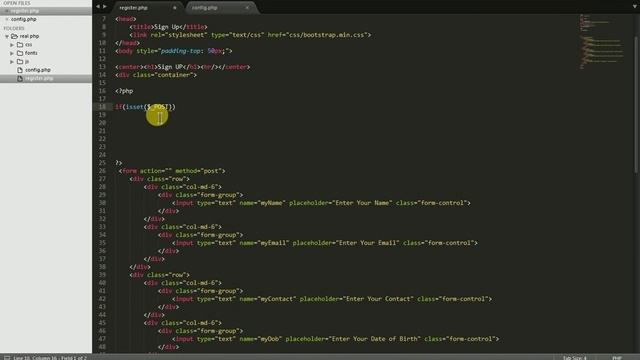This screenshot has height=360, width=640.
Task: Click the myContact input line
Action: [332, 299]
